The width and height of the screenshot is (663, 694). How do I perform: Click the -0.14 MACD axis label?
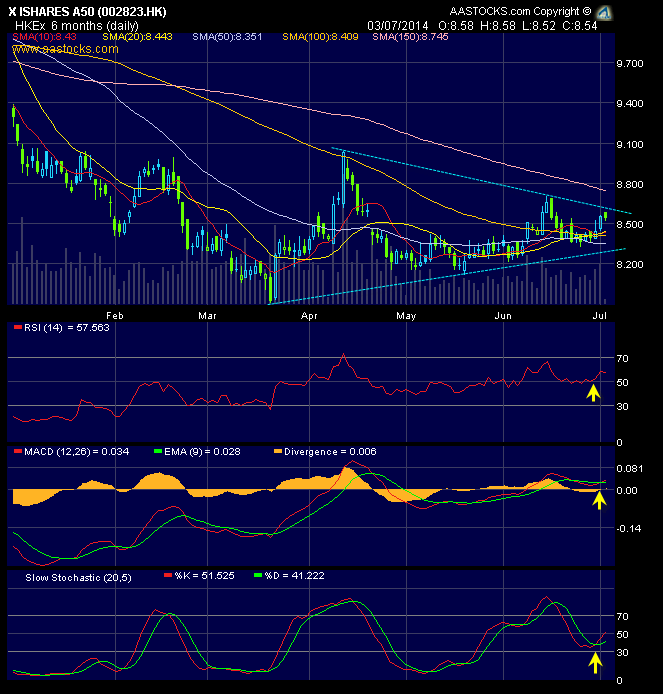[x=628, y=528]
